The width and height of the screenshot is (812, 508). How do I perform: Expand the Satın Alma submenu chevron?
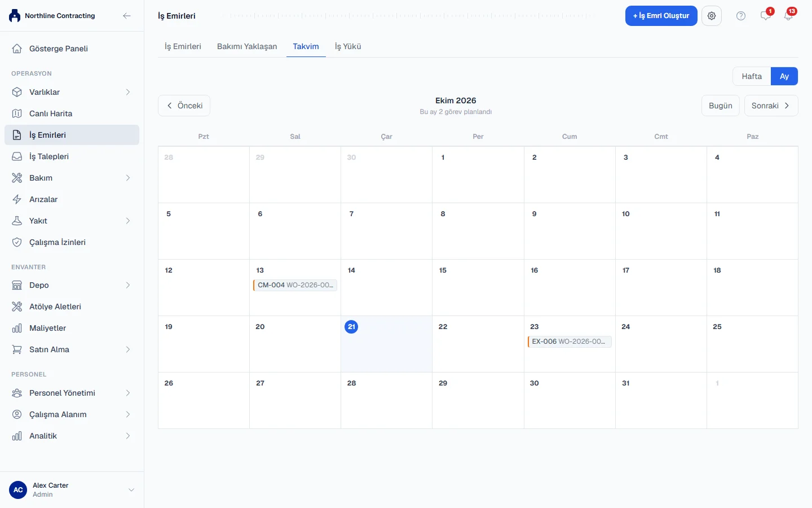(x=128, y=349)
